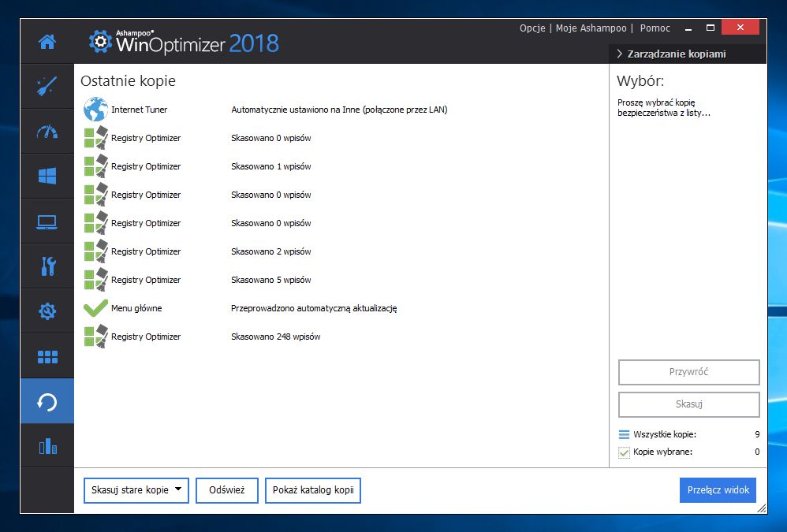
Task: Click the checkmark icon beside Kopie wybrane
Action: tap(624, 452)
